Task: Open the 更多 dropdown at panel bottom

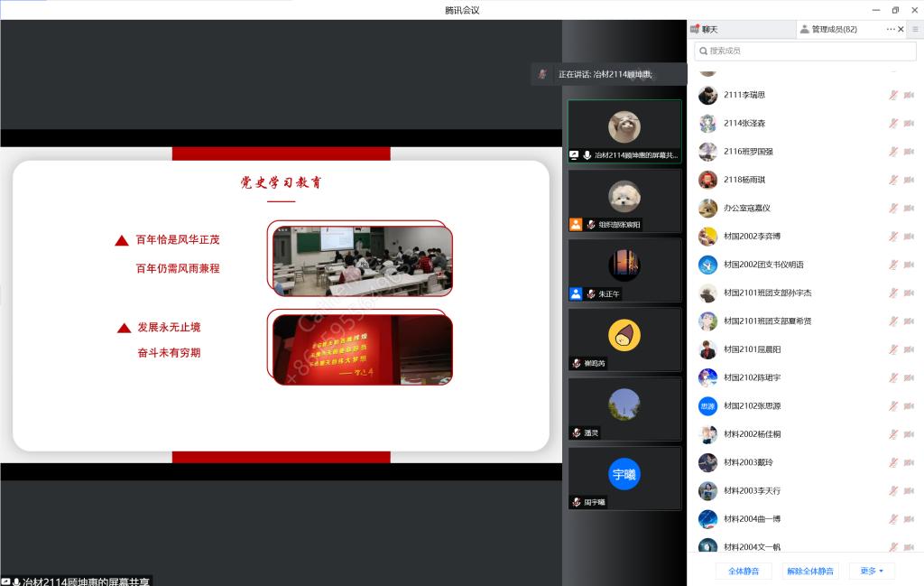Action: pyautogui.click(x=872, y=571)
